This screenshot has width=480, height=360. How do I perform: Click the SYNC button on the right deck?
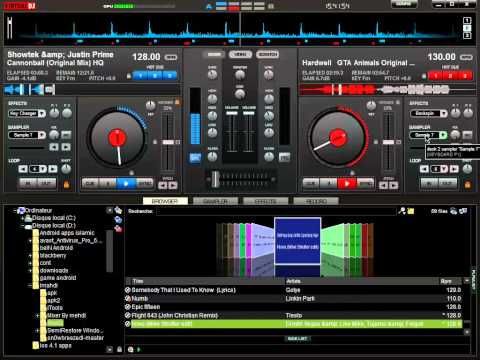point(365,184)
